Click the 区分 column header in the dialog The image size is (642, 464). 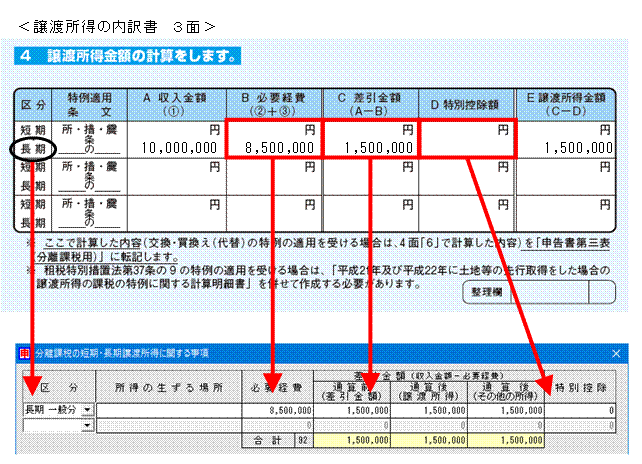59,387
